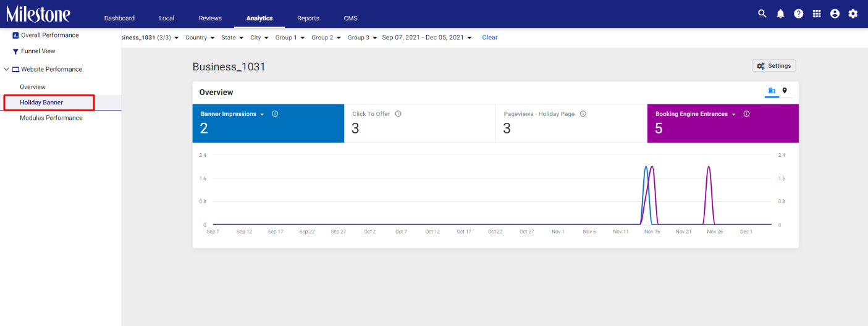This screenshot has width=868, height=326.
Task: Open the CMS tab
Action: pos(351,18)
